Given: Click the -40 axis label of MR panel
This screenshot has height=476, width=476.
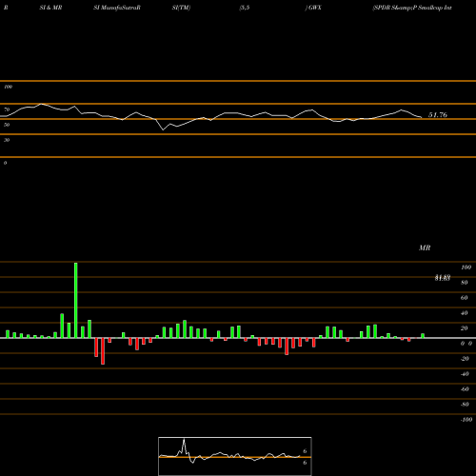Looking at the screenshot, I should (x=465, y=374).
